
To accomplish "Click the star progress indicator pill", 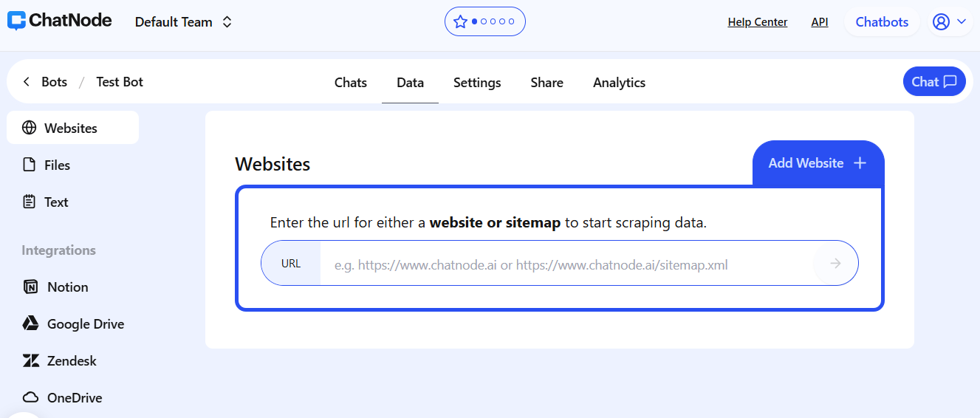I will [x=484, y=21].
